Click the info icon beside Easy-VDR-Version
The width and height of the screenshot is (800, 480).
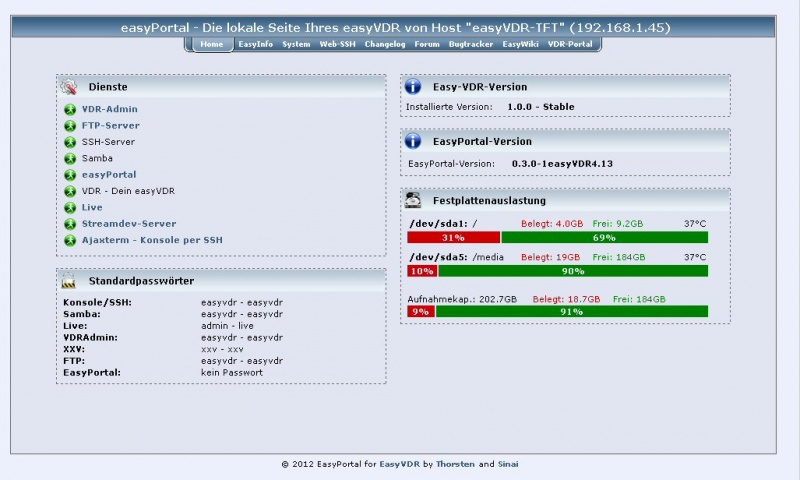coord(414,87)
